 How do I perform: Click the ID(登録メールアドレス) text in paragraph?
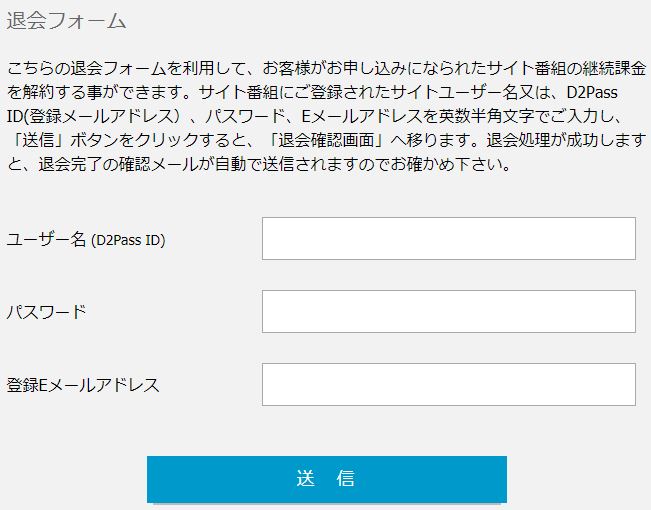pos(90,117)
